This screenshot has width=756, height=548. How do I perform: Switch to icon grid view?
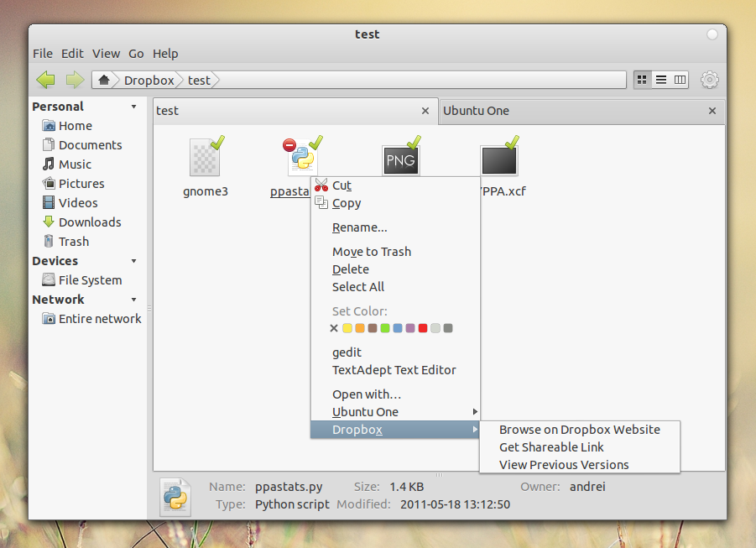click(x=642, y=80)
